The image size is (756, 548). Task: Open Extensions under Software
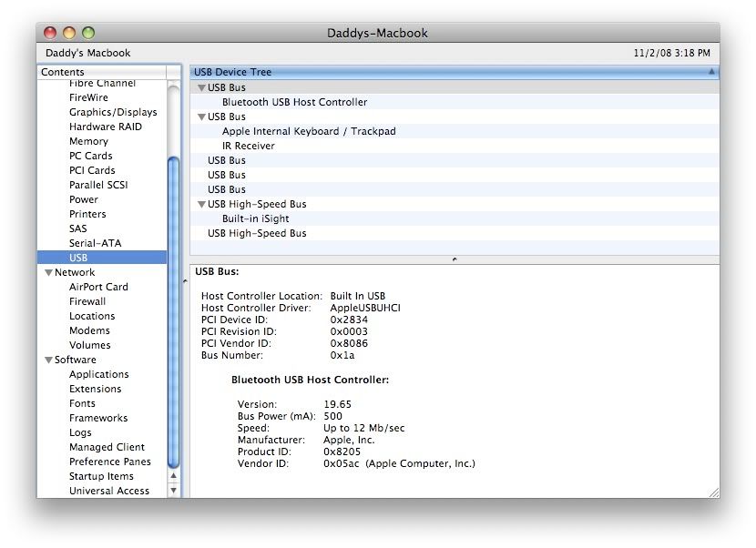point(95,389)
